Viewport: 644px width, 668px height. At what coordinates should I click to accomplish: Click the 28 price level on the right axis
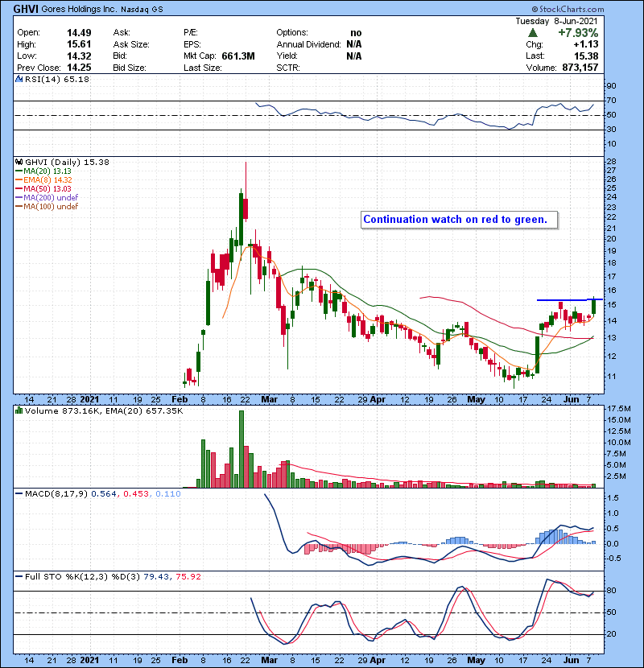point(611,162)
